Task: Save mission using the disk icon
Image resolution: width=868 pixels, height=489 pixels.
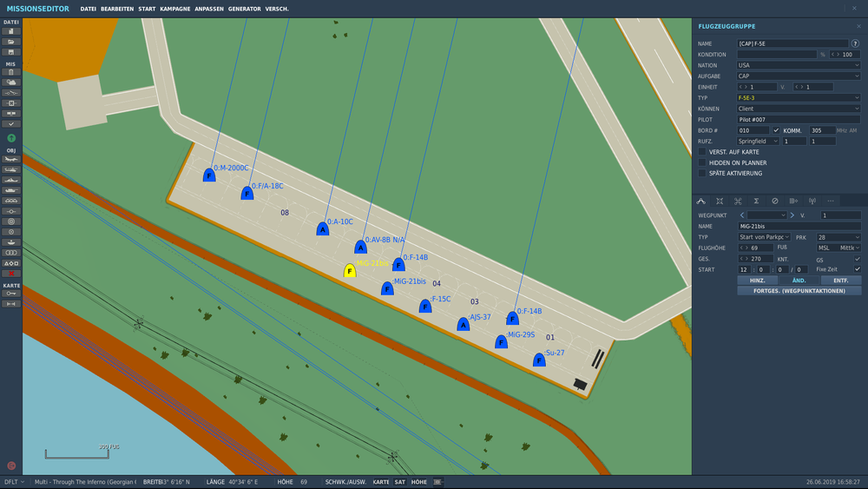Action: click(11, 52)
